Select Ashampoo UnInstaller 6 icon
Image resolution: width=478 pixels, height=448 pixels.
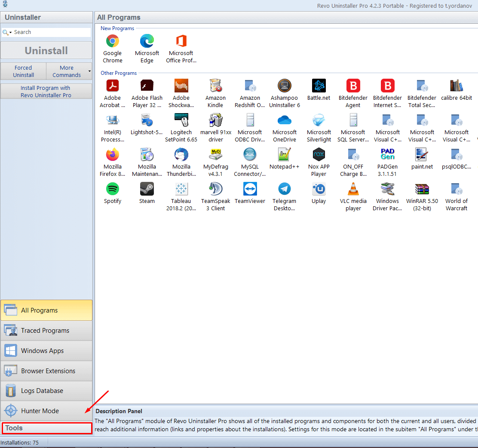[x=285, y=86]
